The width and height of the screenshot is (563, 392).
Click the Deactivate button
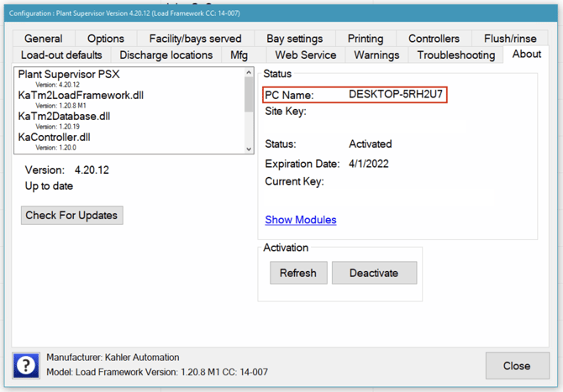pos(374,273)
